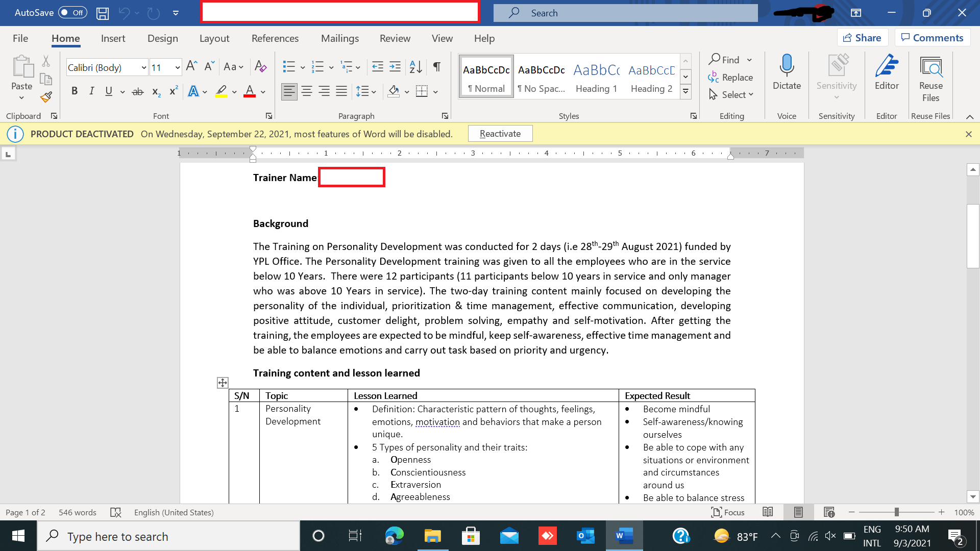The height and width of the screenshot is (551, 980).
Task: Click the Windows taskbar search box
Action: [168, 536]
